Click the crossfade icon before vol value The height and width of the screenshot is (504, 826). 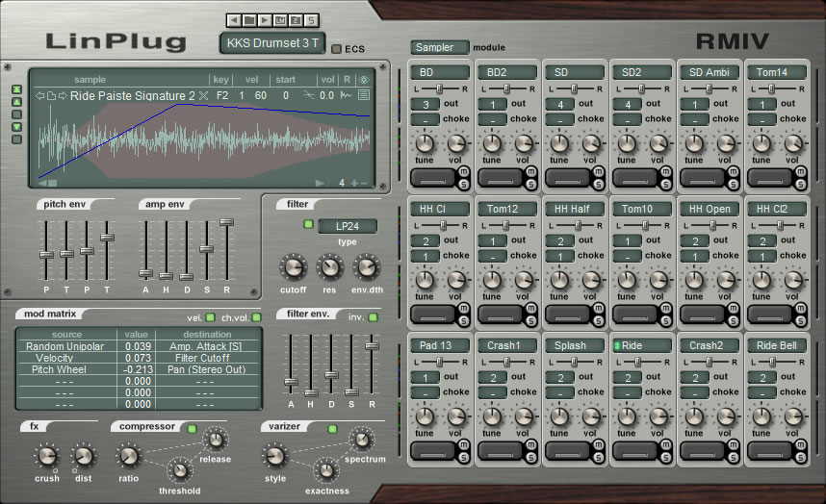(x=308, y=95)
